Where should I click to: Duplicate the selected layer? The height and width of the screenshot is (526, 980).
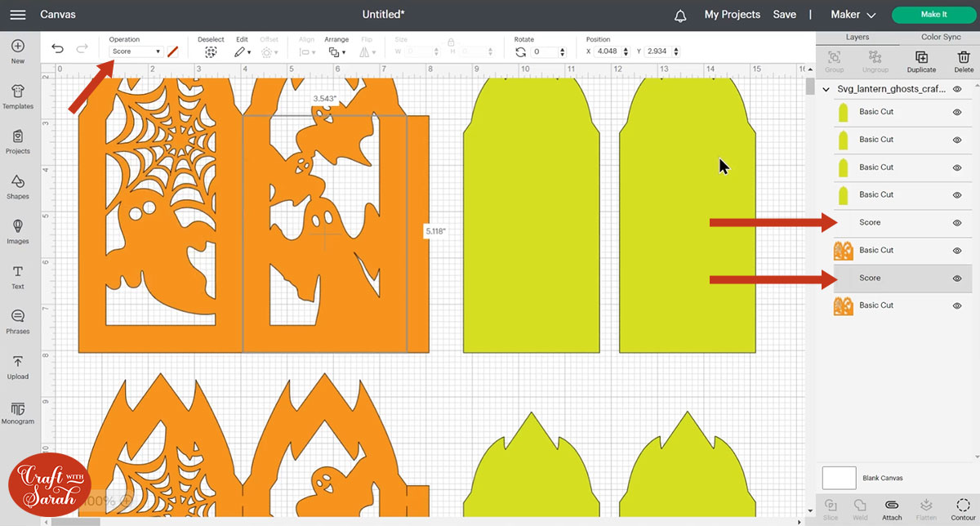(921, 60)
